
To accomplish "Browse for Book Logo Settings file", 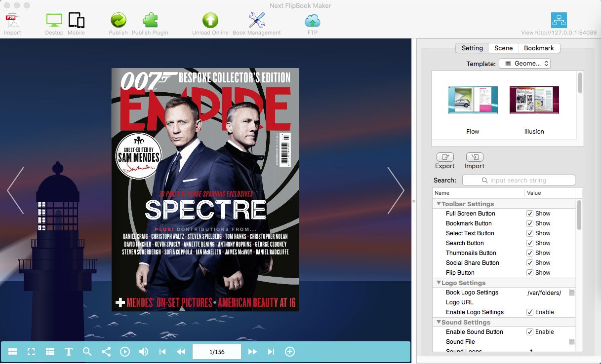I will tap(572, 292).
